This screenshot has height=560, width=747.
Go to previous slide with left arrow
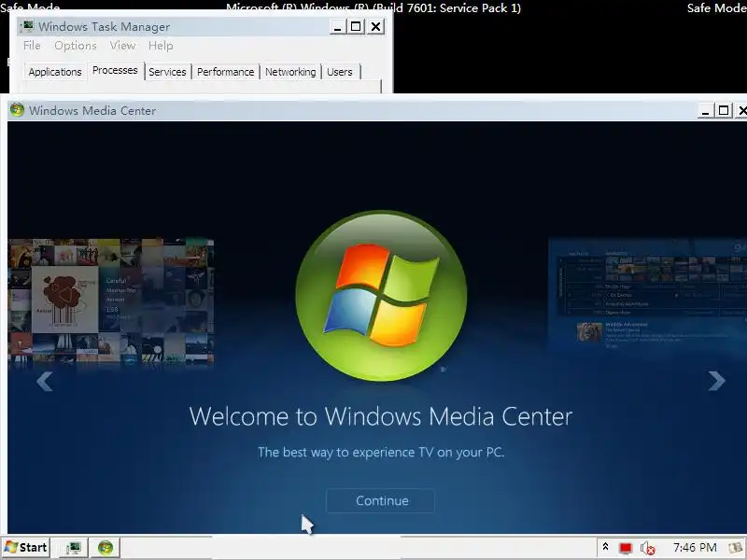[44, 381]
